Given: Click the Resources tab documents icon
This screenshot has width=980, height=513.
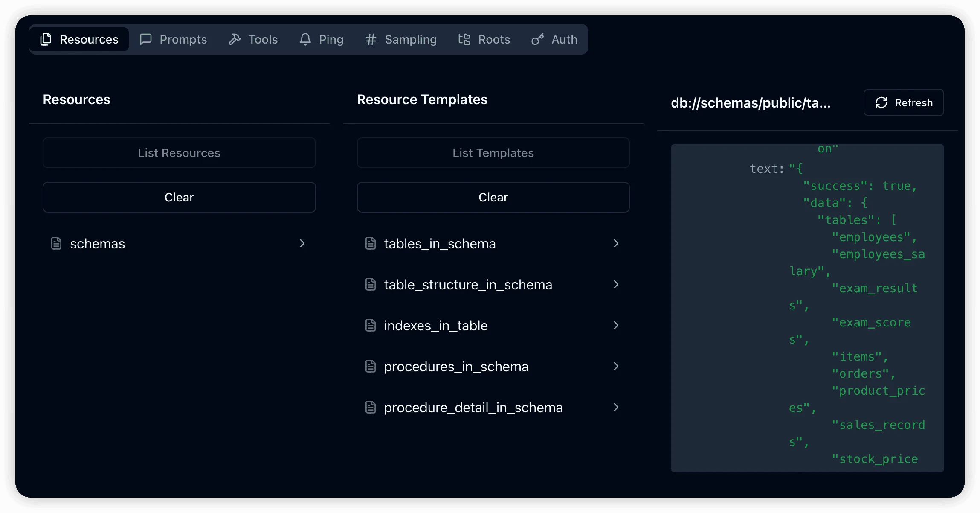Looking at the screenshot, I should coord(46,39).
